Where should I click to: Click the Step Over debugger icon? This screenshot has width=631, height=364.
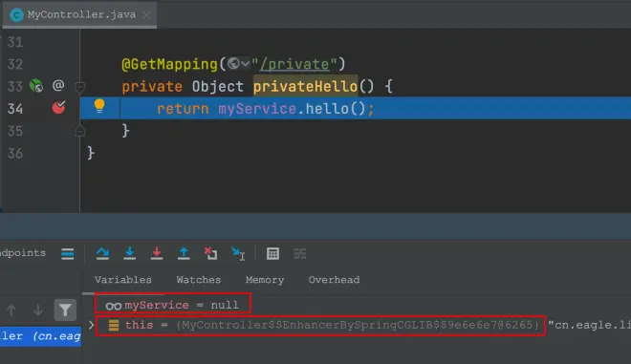click(102, 253)
